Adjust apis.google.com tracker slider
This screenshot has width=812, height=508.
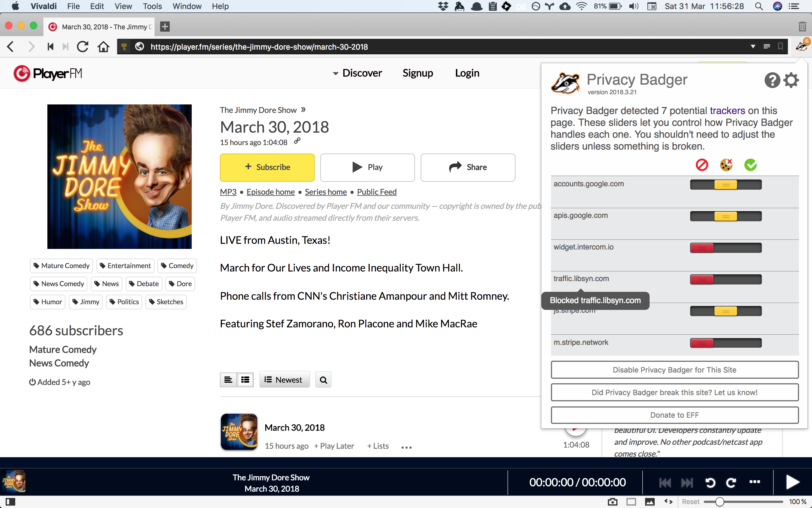[725, 216]
